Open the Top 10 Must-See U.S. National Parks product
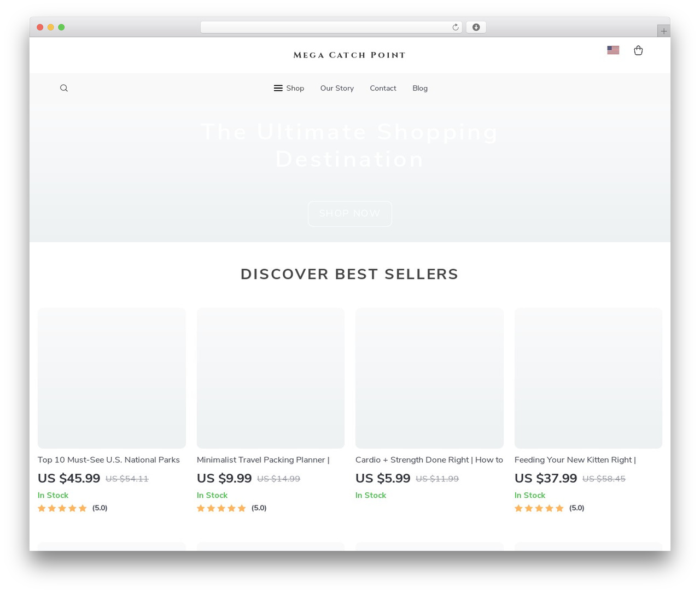 tap(109, 460)
